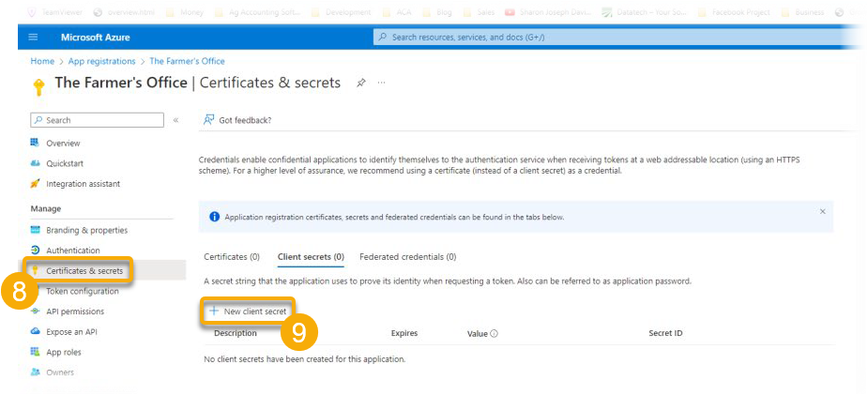Image resolution: width=868 pixels, height=395 pixels.
Task: Collapse the sidebar with the double chevron
Action: 175,120
